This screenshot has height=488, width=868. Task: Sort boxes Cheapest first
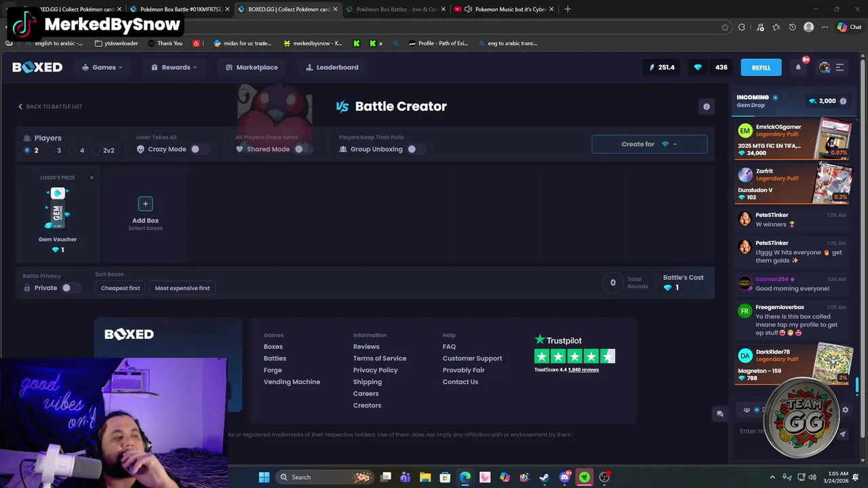pyautogui.click(x=120, y=288)
